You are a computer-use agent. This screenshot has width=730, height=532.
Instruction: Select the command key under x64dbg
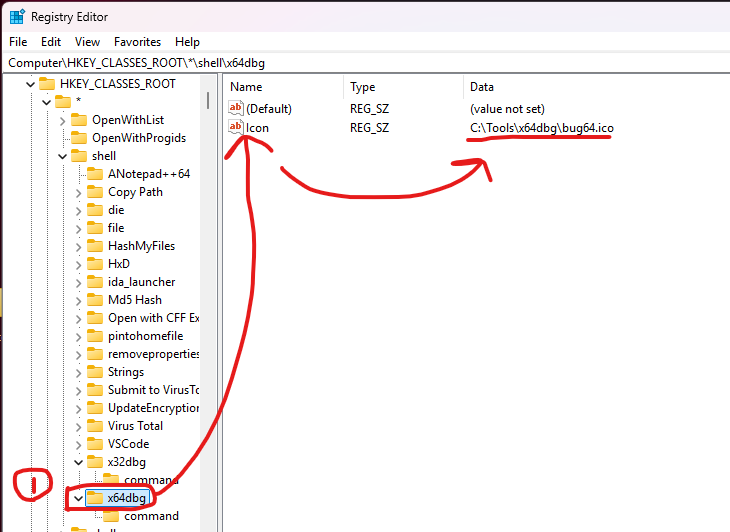point(151,516)
